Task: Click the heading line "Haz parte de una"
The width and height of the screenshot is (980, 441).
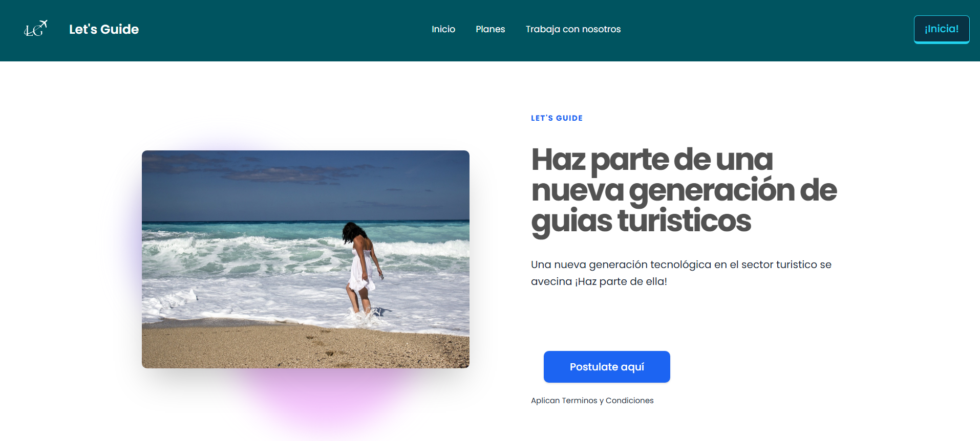Action: pos(652,160)
